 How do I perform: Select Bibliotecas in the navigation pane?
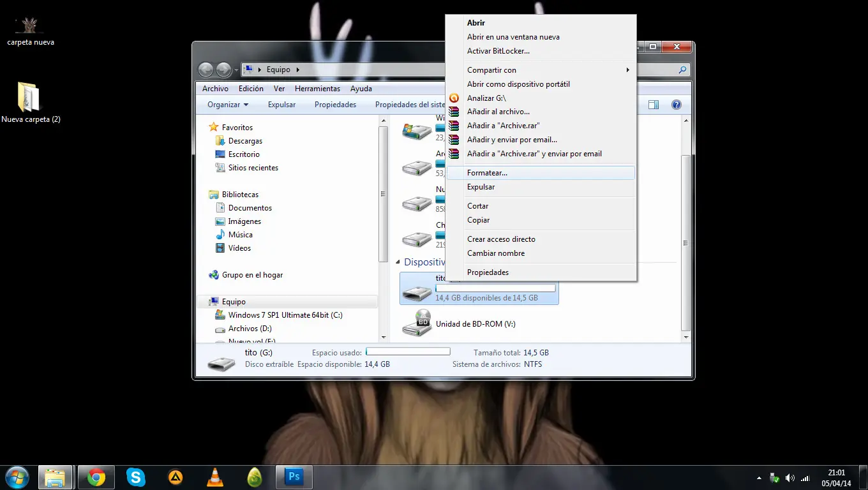(x=240, y=195)
